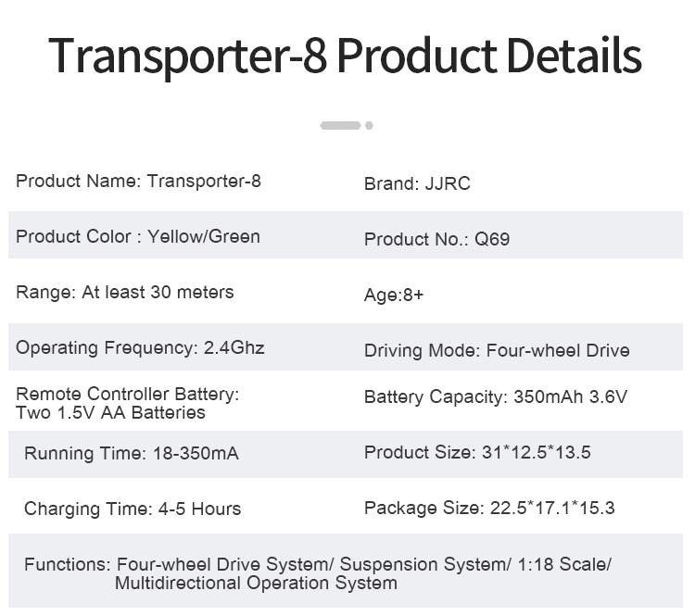Click Battery Capacity: 350mAh 3.6V
The image size is (695, 616).
coord(496,397)
